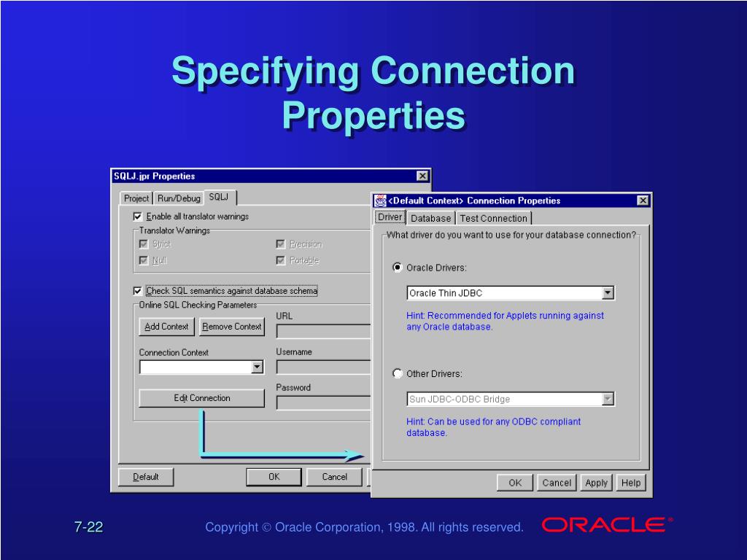This screenshot has width=747, height=560.
Task: Toggle Check SQL semantics against database schema
Action: [x=138, y=291]
